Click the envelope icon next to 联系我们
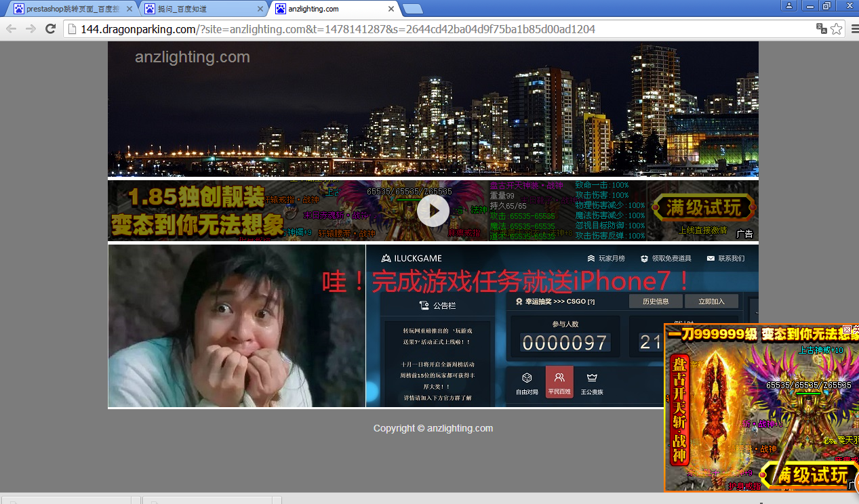Image resolution: width=859 pixels, height=504 pixels. point(709,258)
